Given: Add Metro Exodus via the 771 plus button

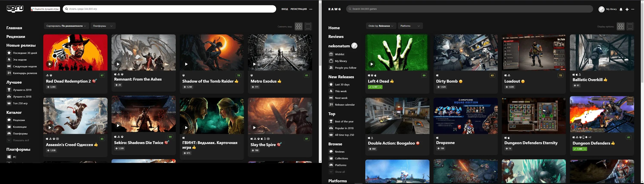Looking at the screenshot, I should point(255,87).
